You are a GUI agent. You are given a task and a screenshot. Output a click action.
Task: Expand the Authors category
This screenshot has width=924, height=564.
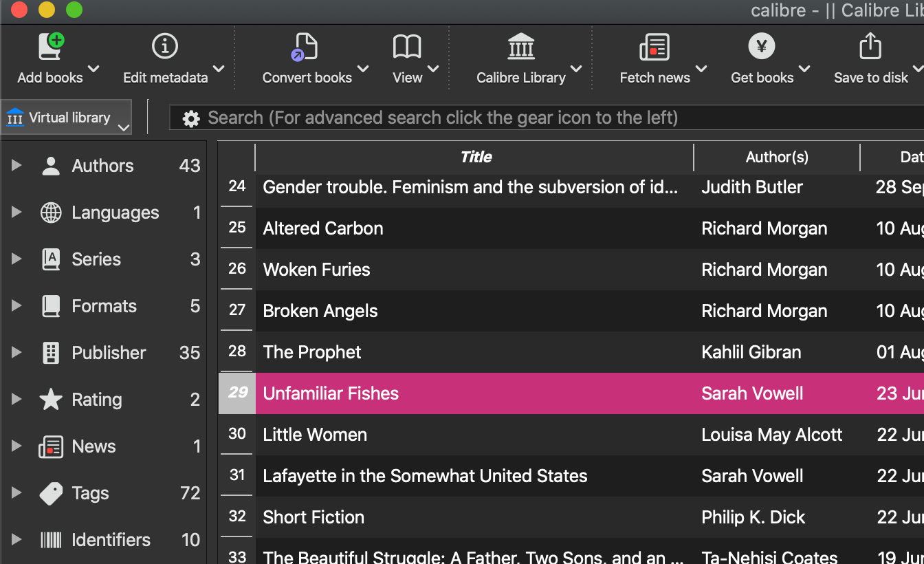click(x=16, y=166)
